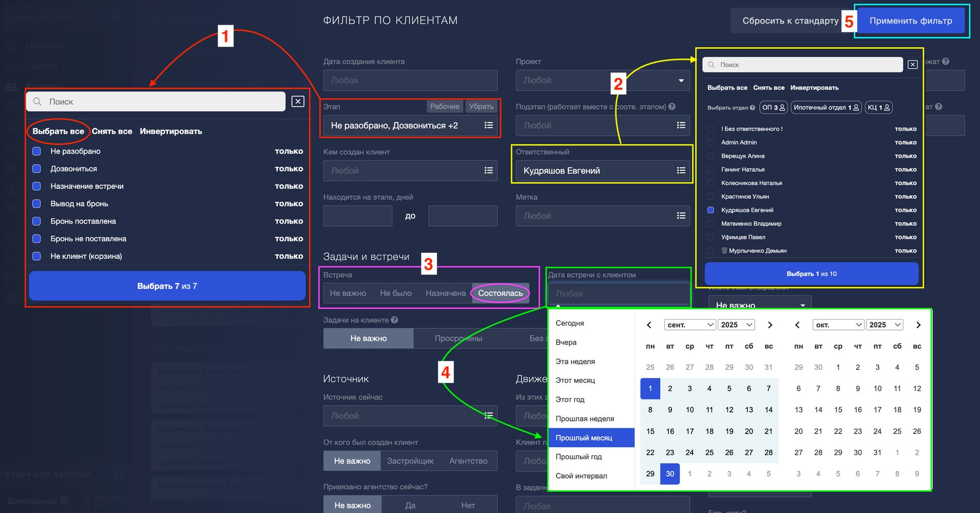Go to previous month left of сент. selector
Viewport: 980px width, 513px height.
click(649, 325)
